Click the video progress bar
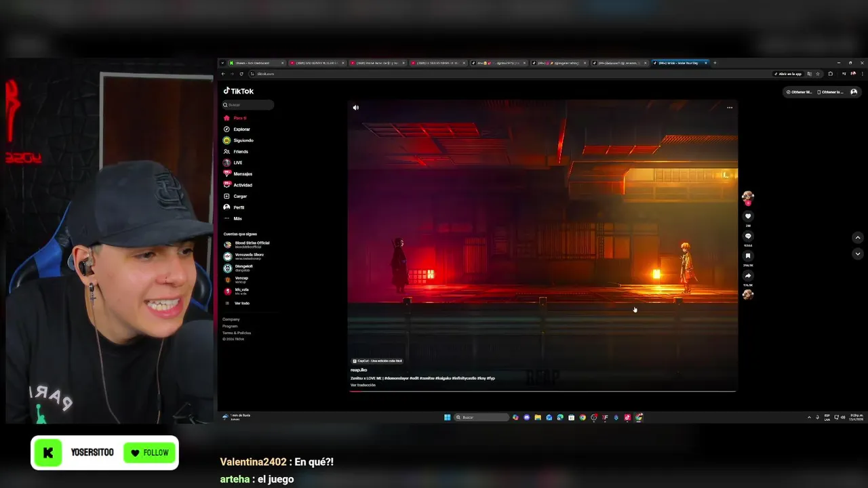Screen dimensions: 868x488 pyautogui.click(x=542, y=391)
